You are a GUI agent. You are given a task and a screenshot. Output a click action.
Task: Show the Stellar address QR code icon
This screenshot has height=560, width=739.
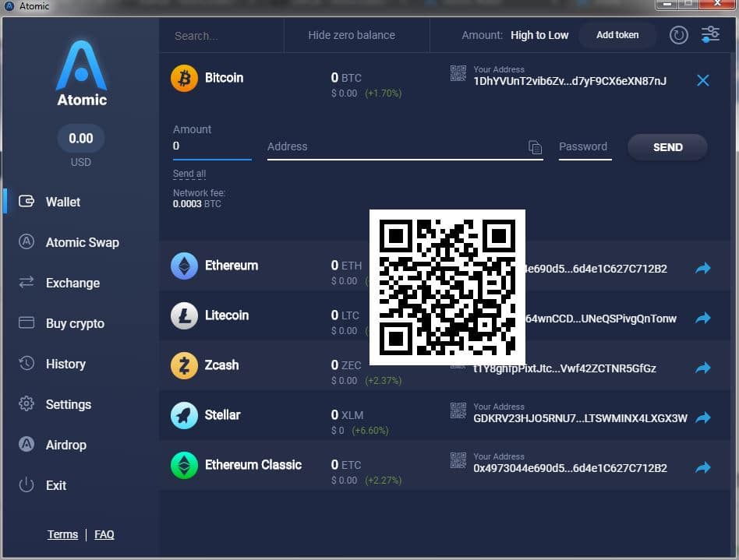point(458,410)
